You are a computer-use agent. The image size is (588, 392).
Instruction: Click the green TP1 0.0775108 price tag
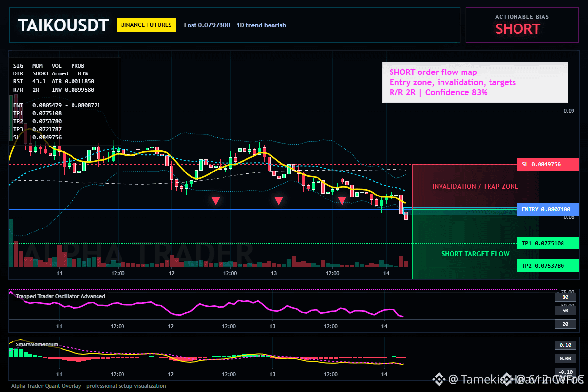[548, 243]
